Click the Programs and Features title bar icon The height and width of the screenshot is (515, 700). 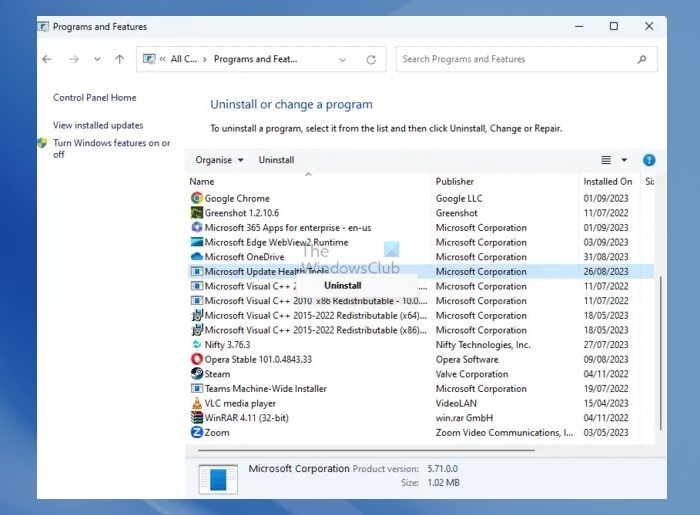[x=43, y=27]
